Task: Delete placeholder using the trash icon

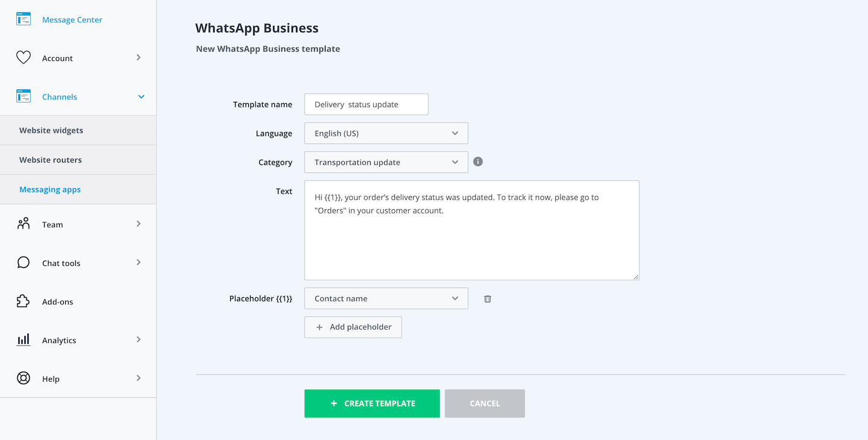Action: [x=488, y=298]
